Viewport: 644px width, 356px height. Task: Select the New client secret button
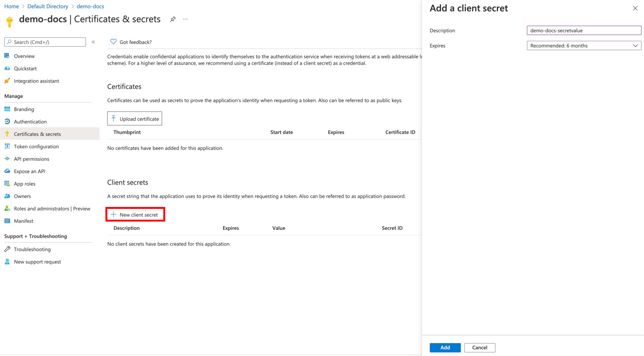(135, 214)
